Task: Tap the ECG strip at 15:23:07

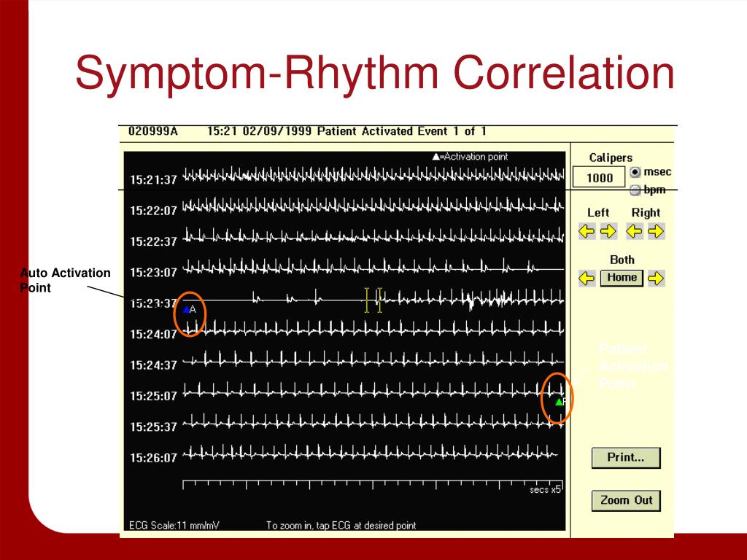Action: click(373, 267)
